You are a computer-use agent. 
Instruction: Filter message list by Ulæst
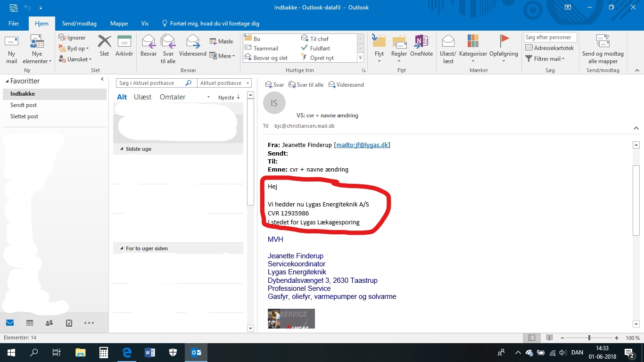click(142, 97)
